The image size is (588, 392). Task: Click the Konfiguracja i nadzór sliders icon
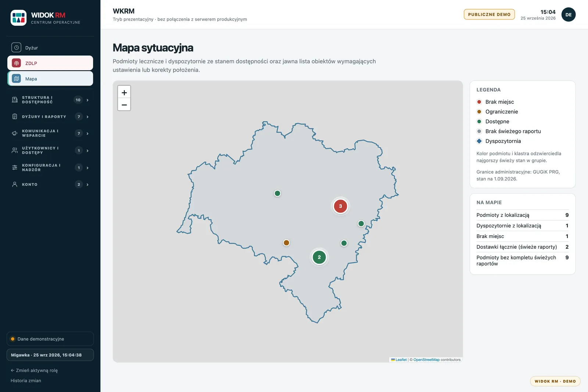[15, 168]
